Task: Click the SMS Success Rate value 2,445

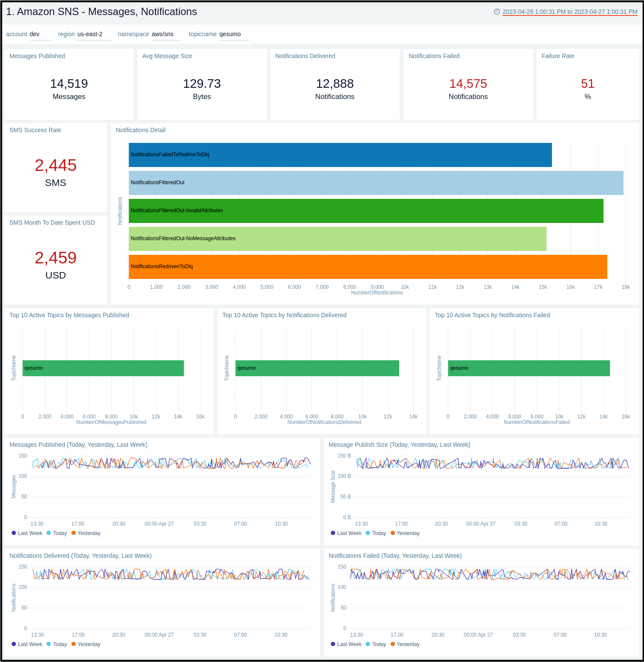Action: point(55,166)
